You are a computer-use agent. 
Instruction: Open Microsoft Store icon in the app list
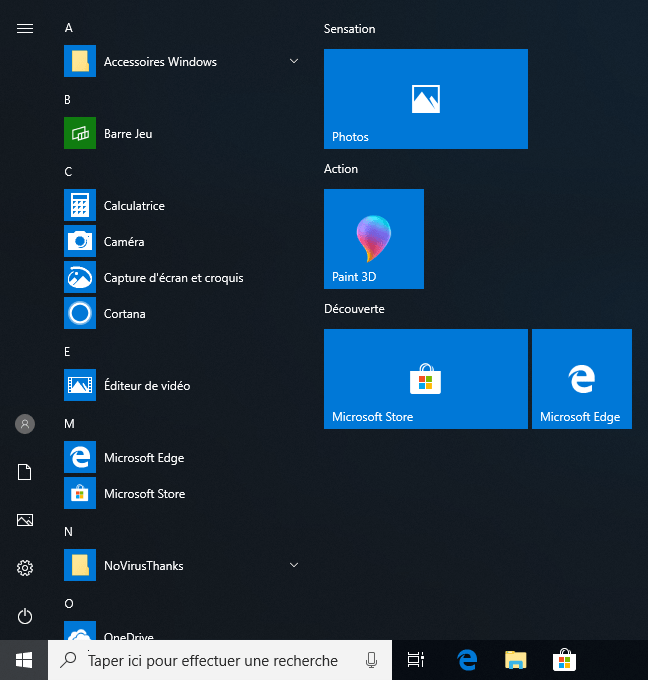[80, 493]
